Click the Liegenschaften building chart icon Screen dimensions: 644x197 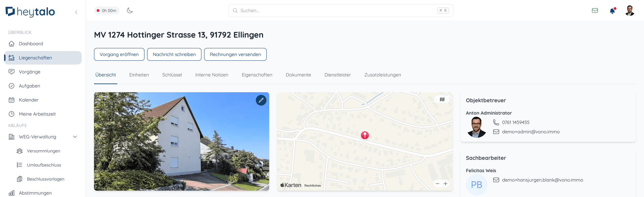pyautogui.click(x=11, y=58)
